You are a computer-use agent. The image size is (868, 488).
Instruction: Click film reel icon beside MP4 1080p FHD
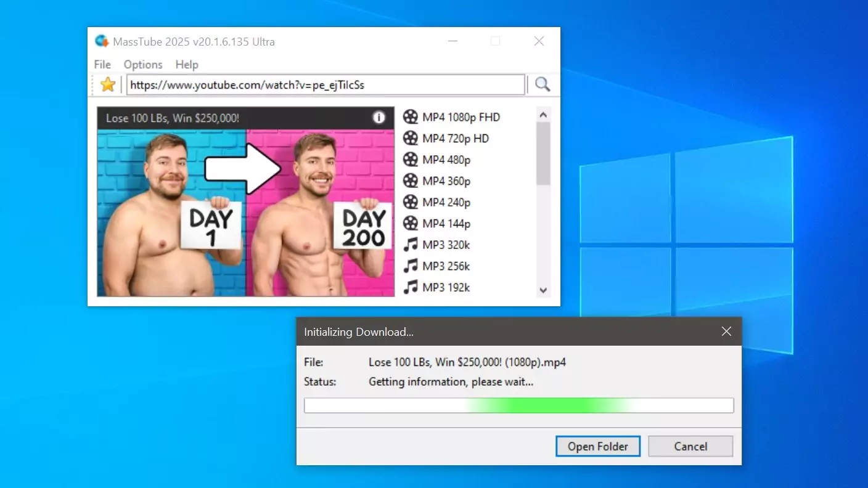click(411, 117)
